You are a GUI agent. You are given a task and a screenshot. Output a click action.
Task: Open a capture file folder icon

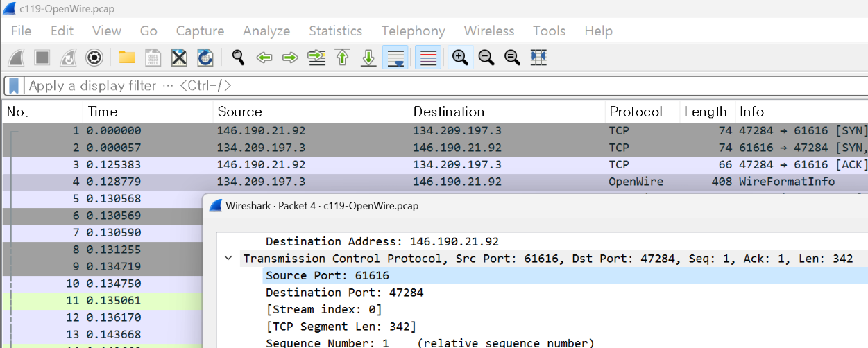pos(126,58)
